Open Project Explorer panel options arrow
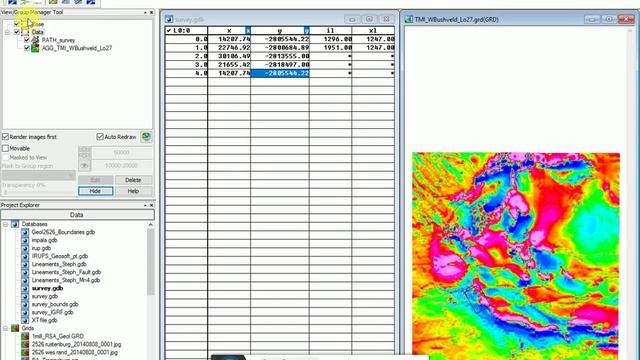 (145, 205)
